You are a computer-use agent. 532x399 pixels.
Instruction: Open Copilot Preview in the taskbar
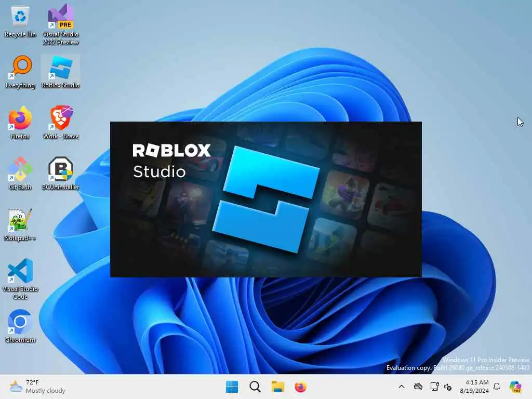point(515,387)
